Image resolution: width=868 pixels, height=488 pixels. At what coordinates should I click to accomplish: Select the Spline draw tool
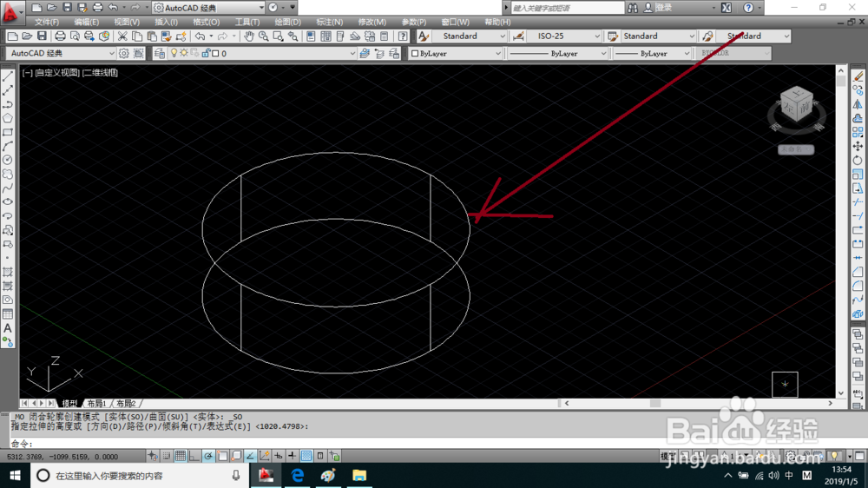[8, 188]
